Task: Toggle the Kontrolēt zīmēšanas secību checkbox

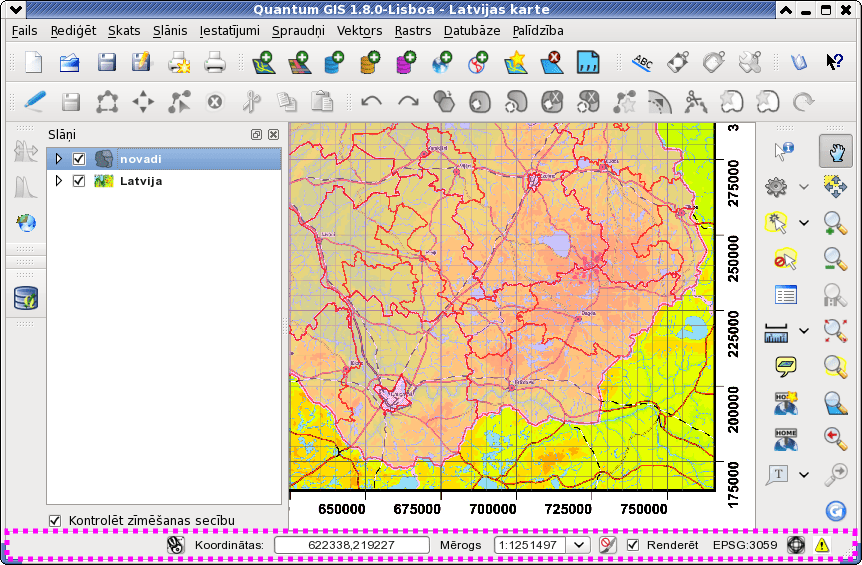Action: point(55,520)
